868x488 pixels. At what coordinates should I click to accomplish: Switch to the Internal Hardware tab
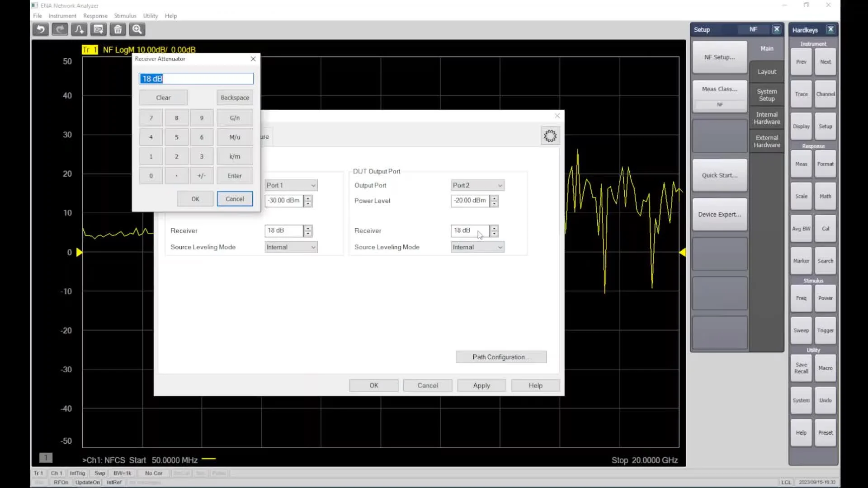pos(767,118)
